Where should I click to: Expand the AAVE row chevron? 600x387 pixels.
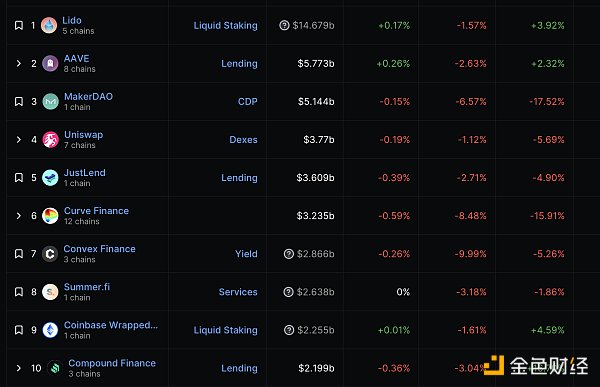18,64
